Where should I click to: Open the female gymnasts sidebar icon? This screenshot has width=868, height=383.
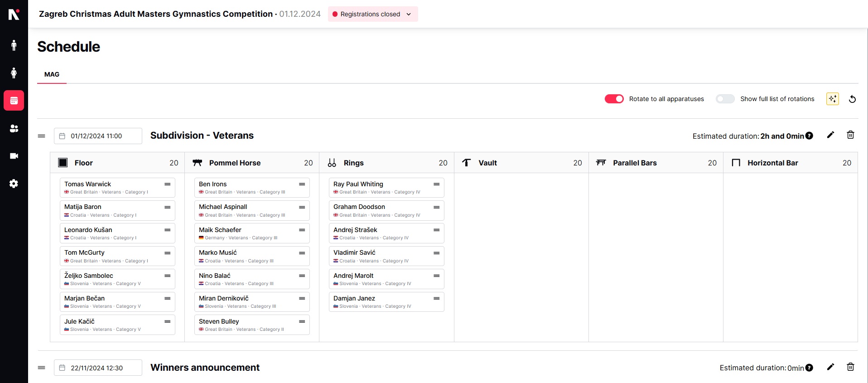coord(14,73)
